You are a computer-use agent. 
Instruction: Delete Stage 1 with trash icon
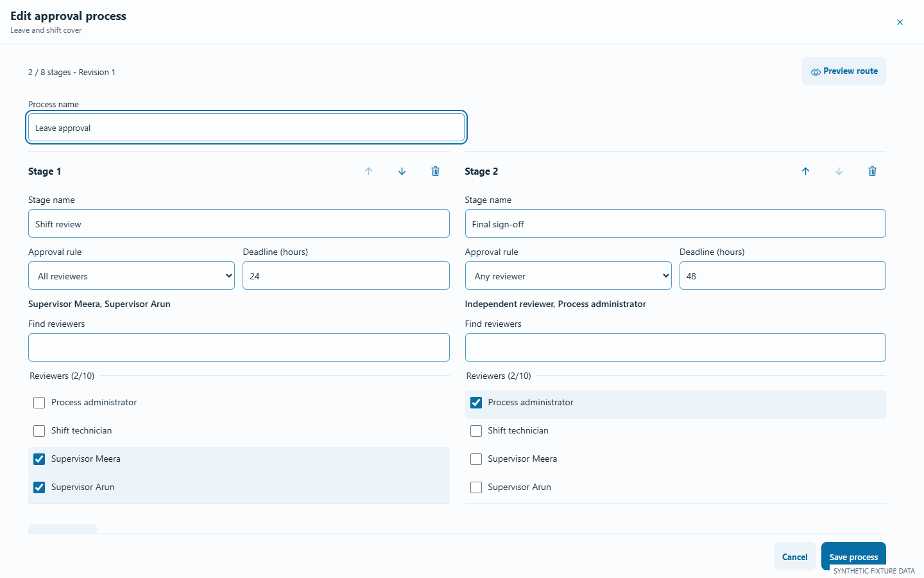(x=436, y=171)
